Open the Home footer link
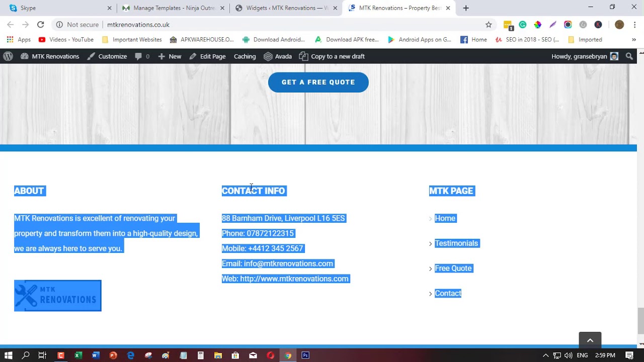 click(x=445, y=218)
